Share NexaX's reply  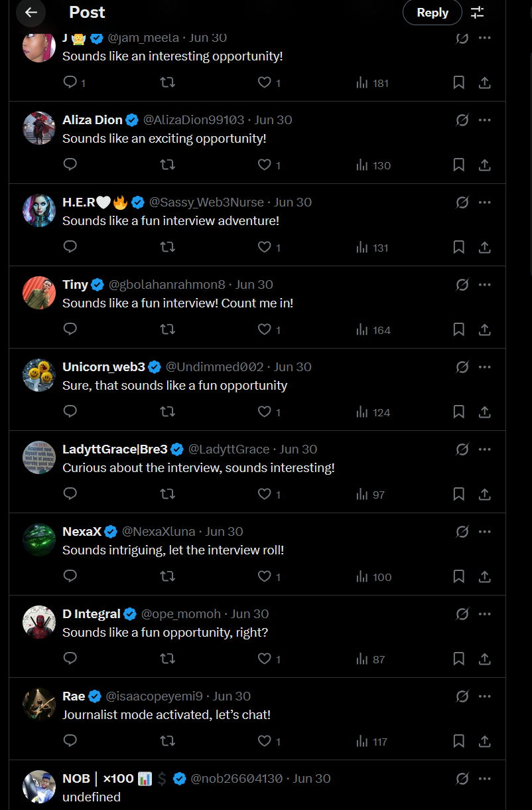pos(485,576)
